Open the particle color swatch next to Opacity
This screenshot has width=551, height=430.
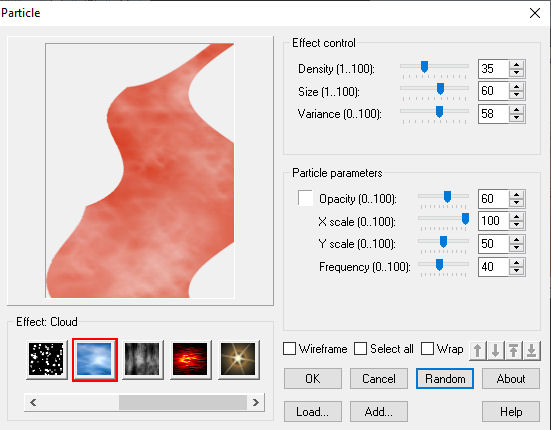point(305,198)
